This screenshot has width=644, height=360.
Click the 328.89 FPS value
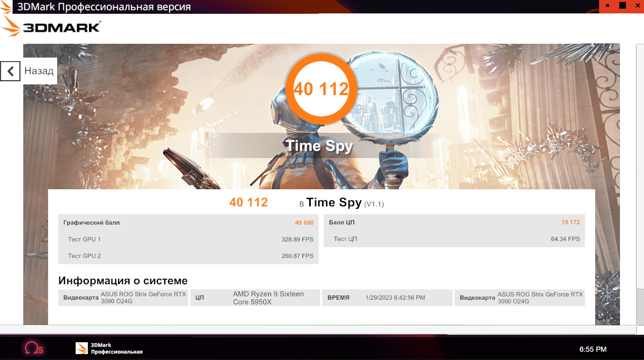(297, 239)
